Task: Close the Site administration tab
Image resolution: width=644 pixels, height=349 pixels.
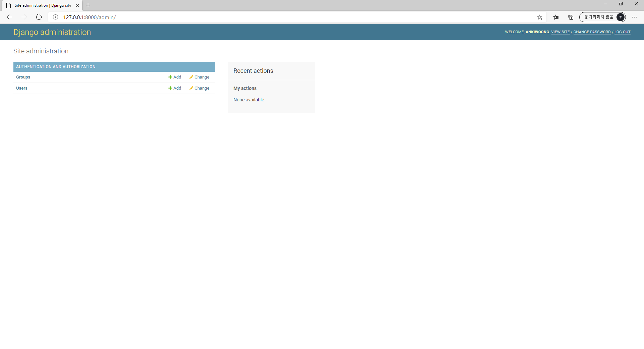Action: coord(77,5)
